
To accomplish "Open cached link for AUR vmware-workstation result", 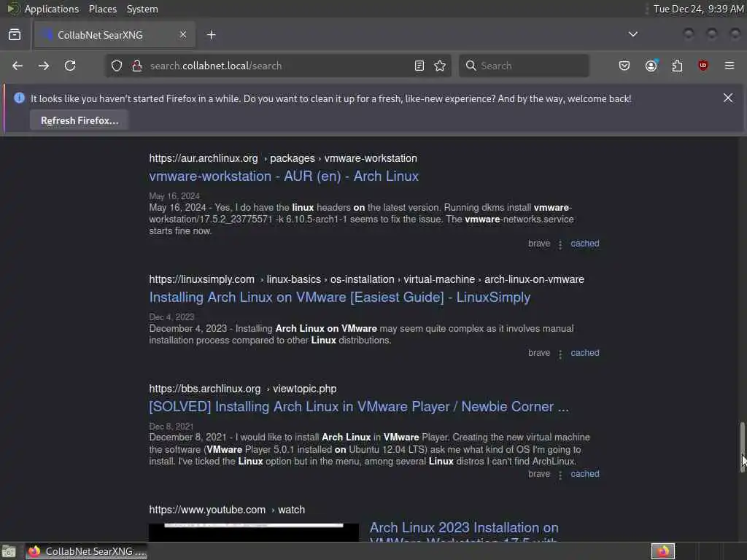I will (x=585, y=244).
